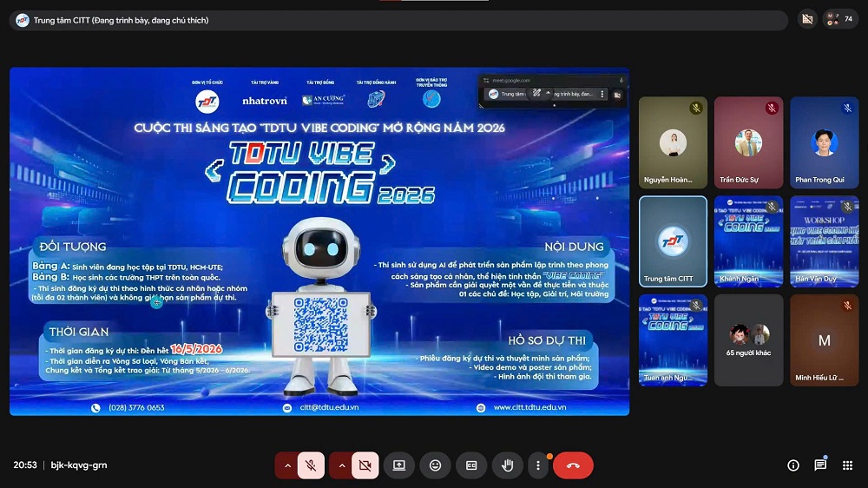868x488 pixels.
Task: Click the meeting code bjk-kqvg-grn
Action: (x=79, y=465)
